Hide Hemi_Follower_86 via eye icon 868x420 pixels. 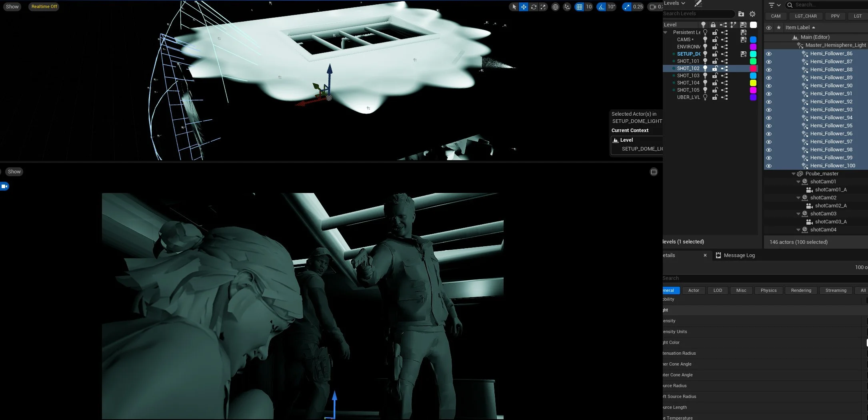[x=769, y=54]
